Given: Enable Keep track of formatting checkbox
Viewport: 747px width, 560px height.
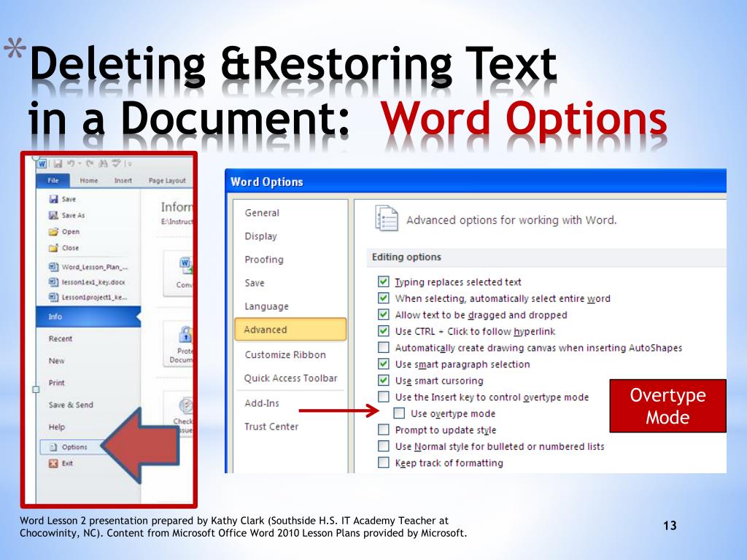Looking at the screenshot, I should pyautogui.click(x=384, y=462).
